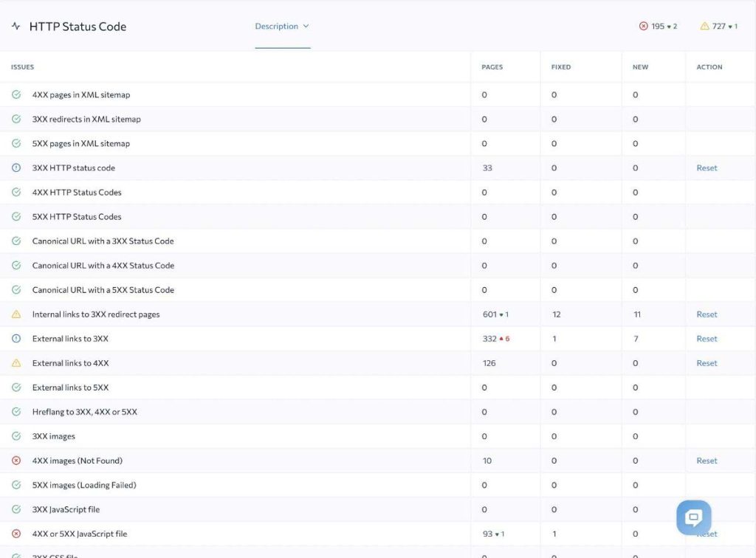This screenshot has height=558, width=756.
Task: Click info icon for 3XX HTTP status code
Action: (16, 168)
